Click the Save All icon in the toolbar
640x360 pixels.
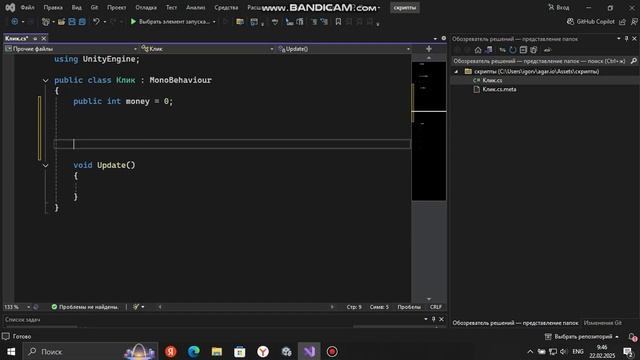[82, 22]
